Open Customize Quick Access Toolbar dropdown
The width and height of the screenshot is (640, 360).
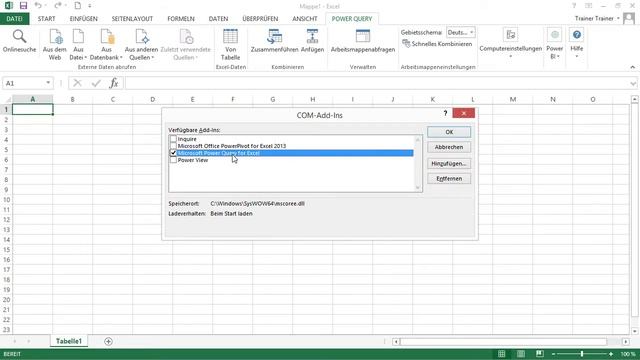pos(90,6)
